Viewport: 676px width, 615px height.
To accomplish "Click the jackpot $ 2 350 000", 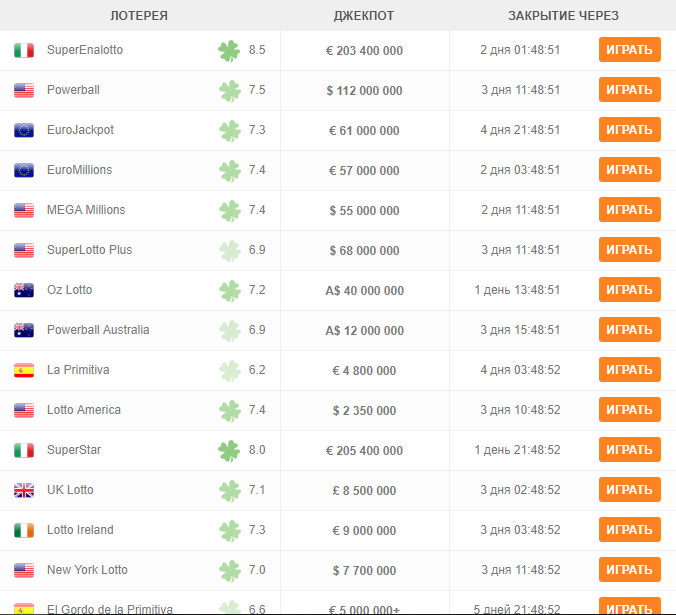I will [x=364, y=411].
